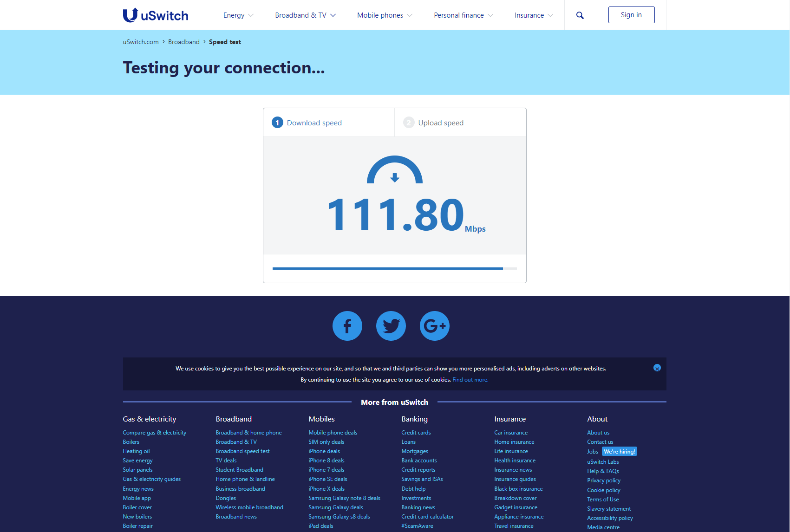
Task: Open Student Broadband link
Action: click(239, 470)
